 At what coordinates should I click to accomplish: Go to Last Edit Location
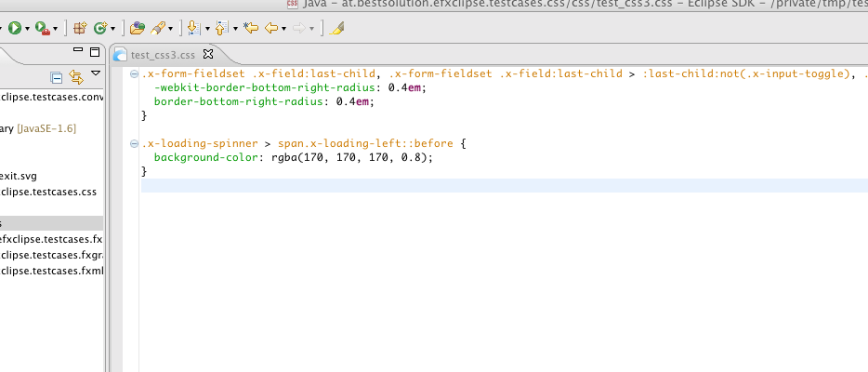tap(250, 28)
